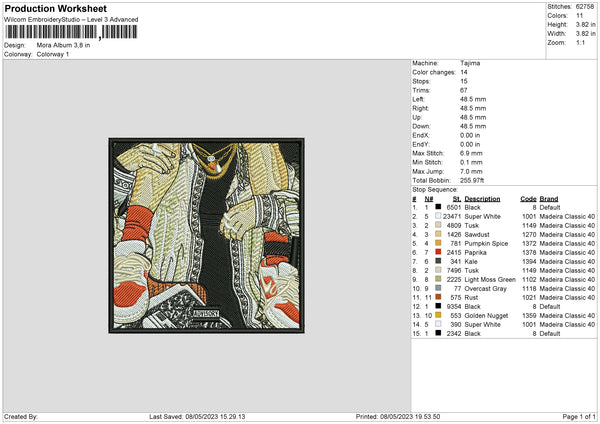Click the Total Bobbin value '255.97ft'

click(472, 180)
